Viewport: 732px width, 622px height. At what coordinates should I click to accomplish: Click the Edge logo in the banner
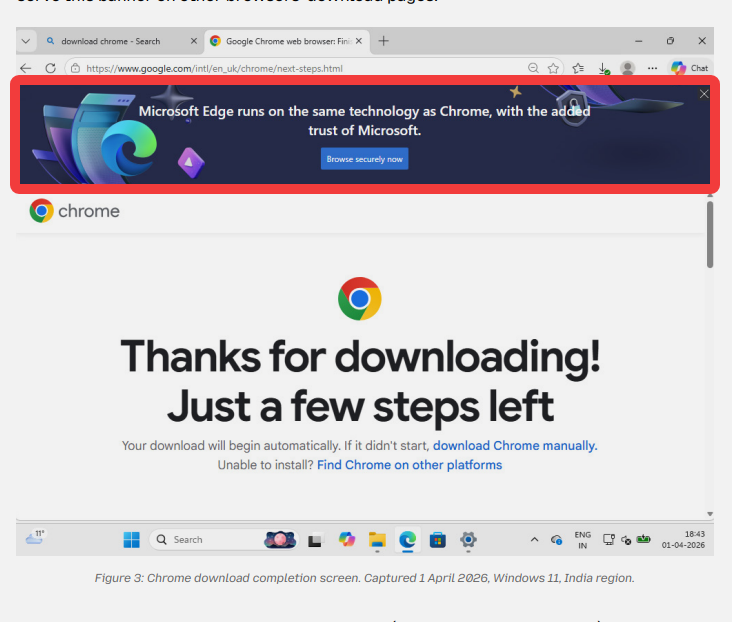click(x=129, y=148)
